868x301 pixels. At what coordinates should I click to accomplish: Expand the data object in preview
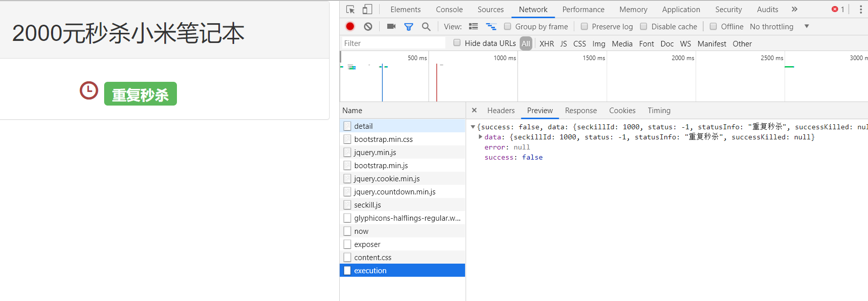coord(480,137)
